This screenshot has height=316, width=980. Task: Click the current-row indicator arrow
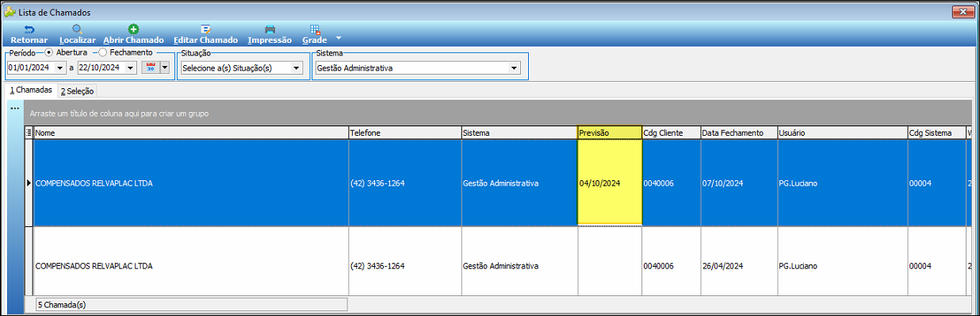click(29, 183)
